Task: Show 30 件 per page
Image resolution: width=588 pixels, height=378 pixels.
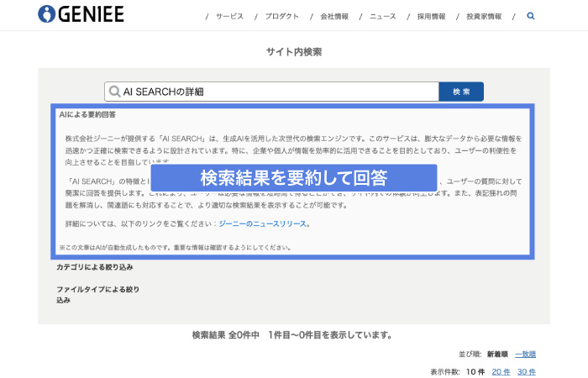Action: tap(527, 371)
